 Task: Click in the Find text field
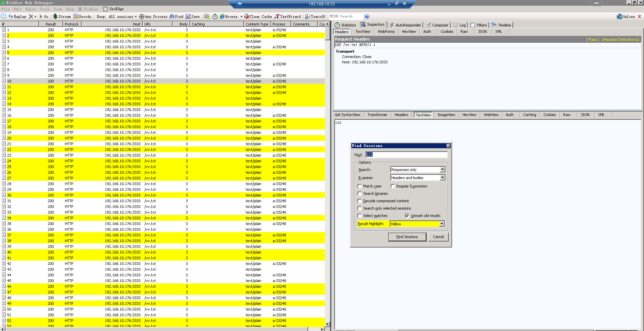point(406,155)
